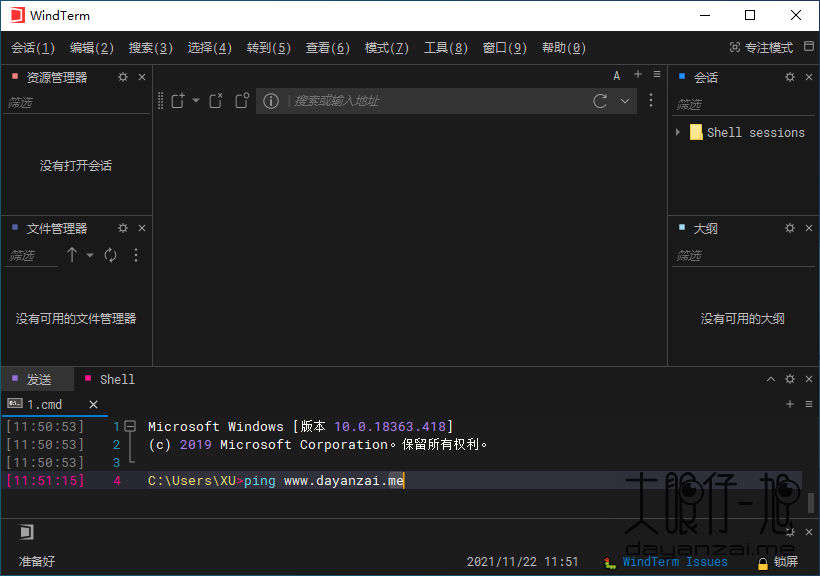Click the status bar date 2021/11/22 11:51
820x576 pixels.
point(522,562)
